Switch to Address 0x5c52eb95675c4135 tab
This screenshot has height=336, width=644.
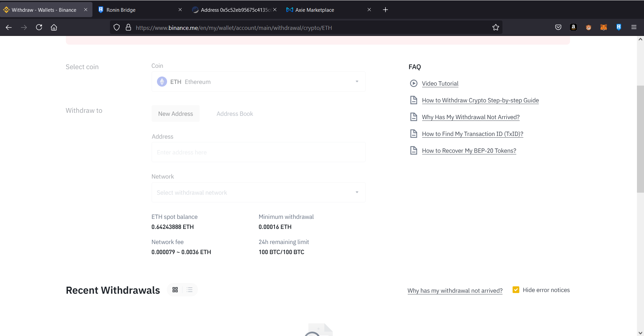[235, 10]
